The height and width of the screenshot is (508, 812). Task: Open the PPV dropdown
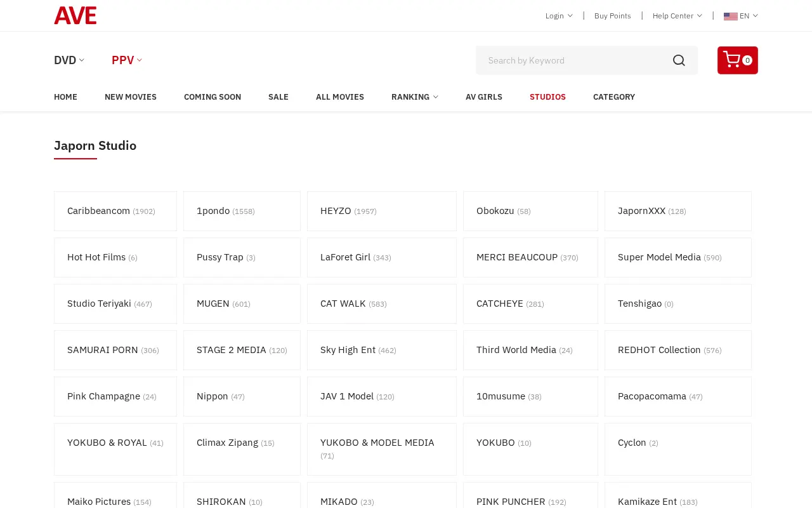(127, 60)
